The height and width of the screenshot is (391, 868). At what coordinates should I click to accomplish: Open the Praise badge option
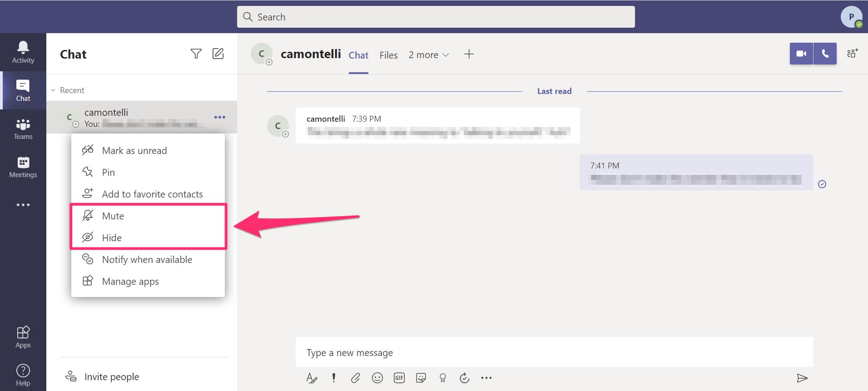443,378
